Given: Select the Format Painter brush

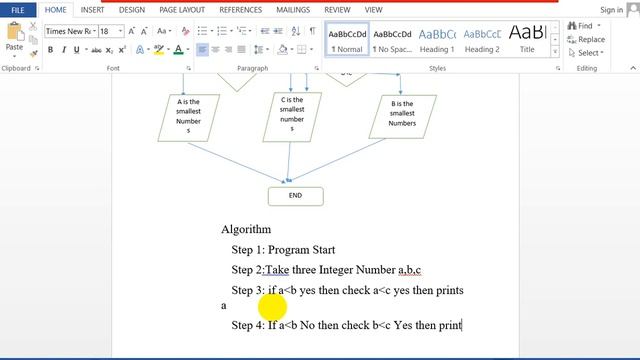Looking at the screenshot, I should tap(33, 53).
